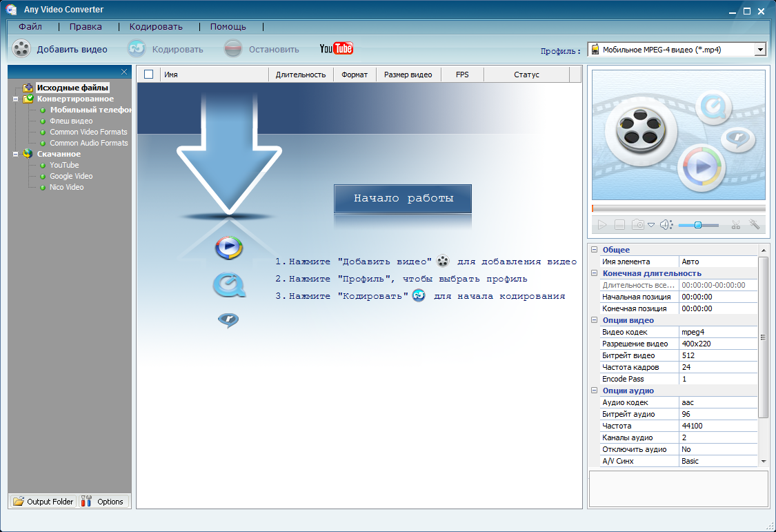The width and height of the screenshot is (776, 532).
Task: Open the Правка menu
Action: tap(86, 27)
